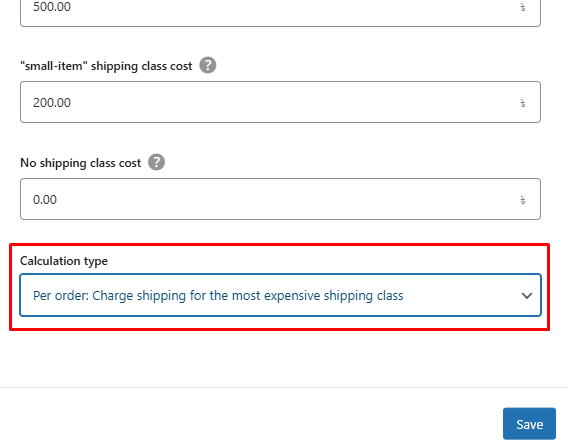Click the No shipping class cost label

pos(80,163)
